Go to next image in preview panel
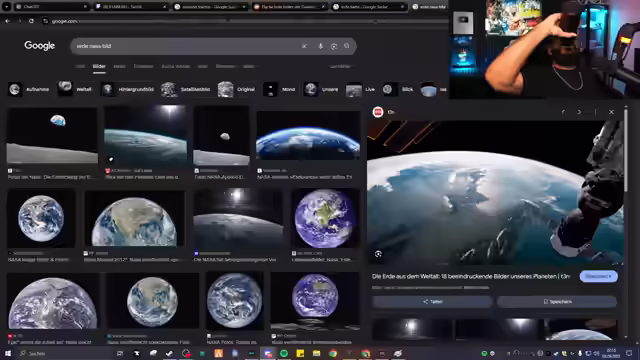The width and height of the screenshot is (640, 360). click(x=579, y=112)
